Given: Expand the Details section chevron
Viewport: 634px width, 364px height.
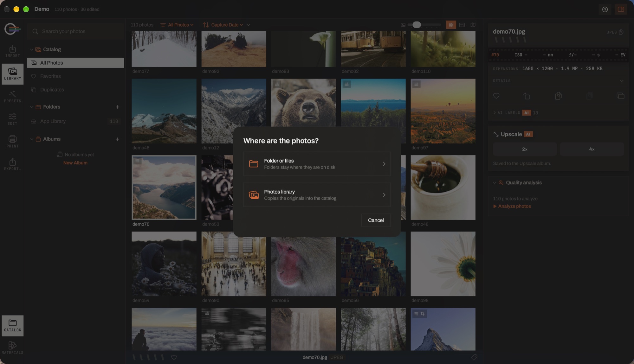Looking at the screenshot, I should [x=621, y=81].
